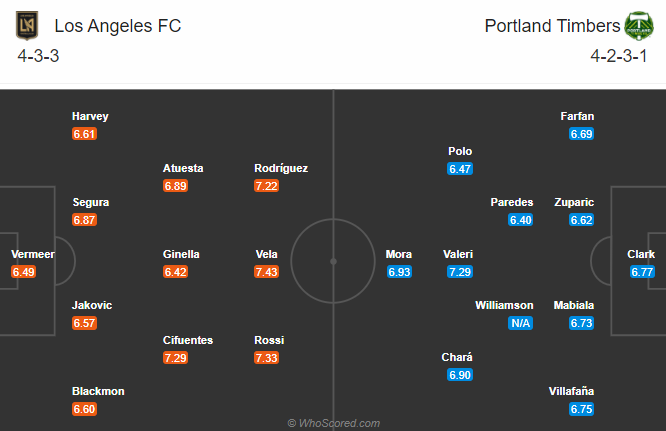Click the Los Angeles FC crest icon
The height and width of the screenshot is (431, 666).
(x=26, y=25)
